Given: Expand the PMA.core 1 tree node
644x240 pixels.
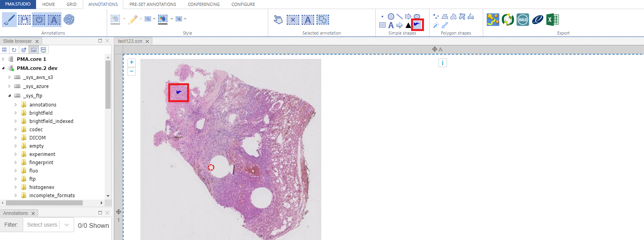Looking at the screenshot, I should [4, 59].
